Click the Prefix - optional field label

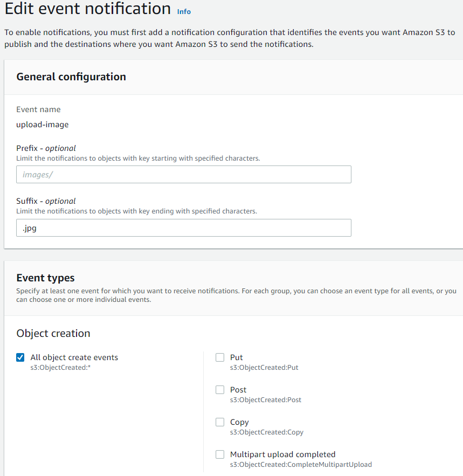click(x=46, y=148)
